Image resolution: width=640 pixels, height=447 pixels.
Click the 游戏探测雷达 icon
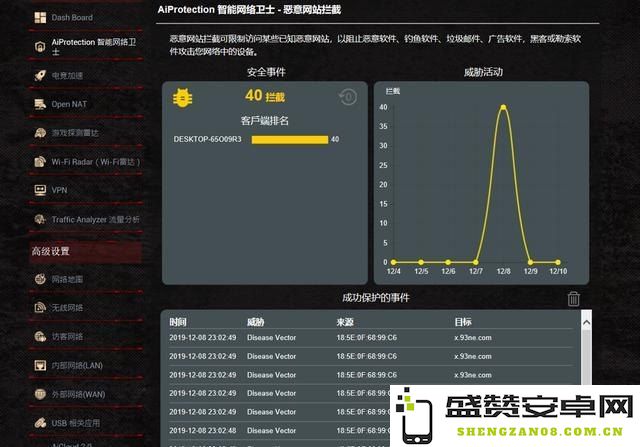coord(40,133)
